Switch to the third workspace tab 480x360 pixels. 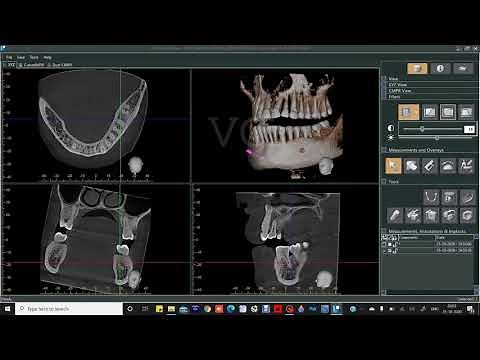60,65
